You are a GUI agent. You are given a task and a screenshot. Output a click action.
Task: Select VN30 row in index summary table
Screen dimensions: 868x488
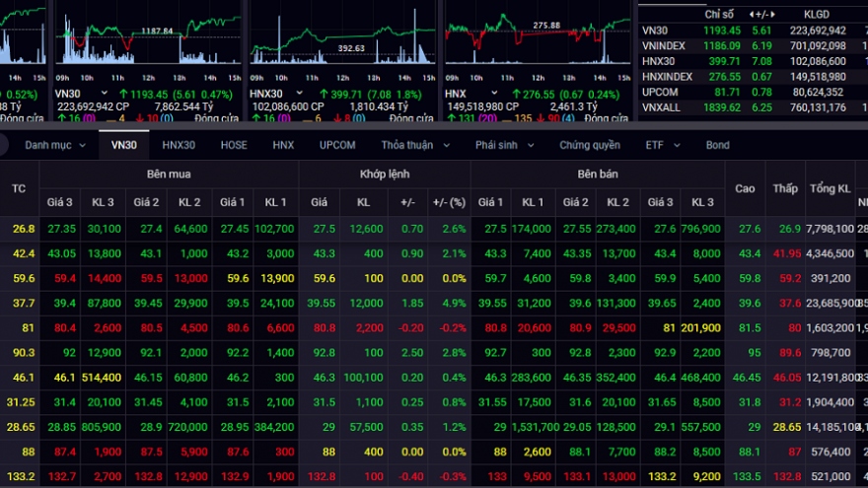click(753, 31)
